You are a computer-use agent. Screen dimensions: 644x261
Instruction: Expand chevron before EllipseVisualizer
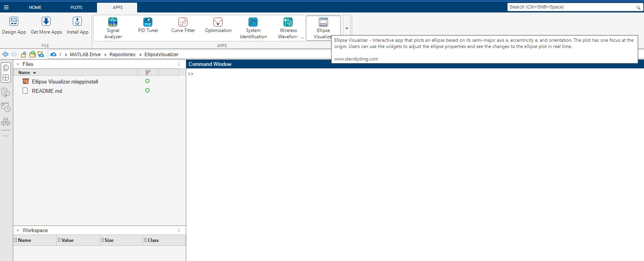point(140,55)
